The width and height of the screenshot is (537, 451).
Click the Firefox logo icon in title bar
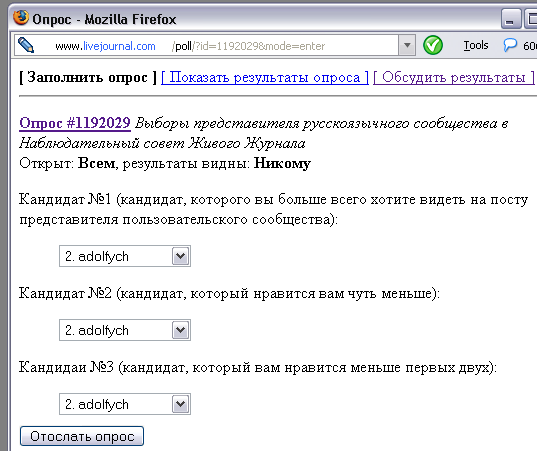point(21,18)
